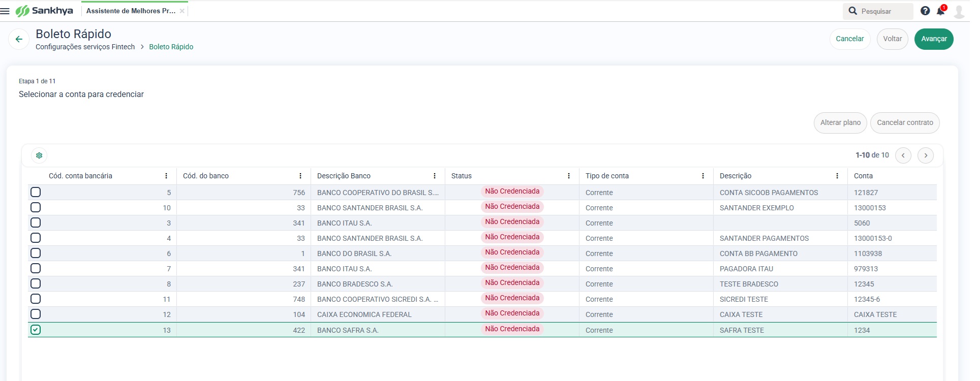The height and width of the screenshot is (381, 980).
Task: Uncheck the SAFRA TESTE row checkbox
Action: [x=36, y=330]
